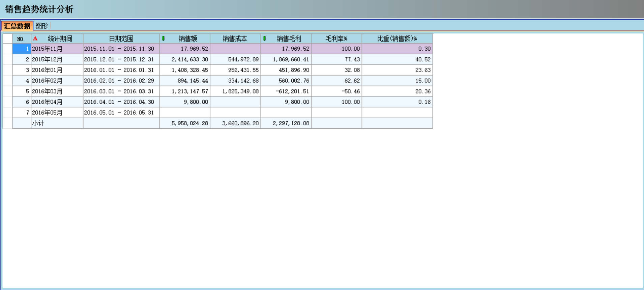This screenshot has height=290, width=644.
Task: Click the 销售毛利 column header
Action: click(x=286, y=38)
